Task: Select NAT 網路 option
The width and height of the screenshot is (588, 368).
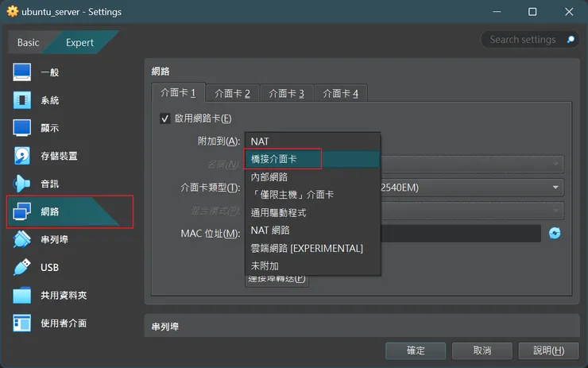Action: click(x=313, y=230)
